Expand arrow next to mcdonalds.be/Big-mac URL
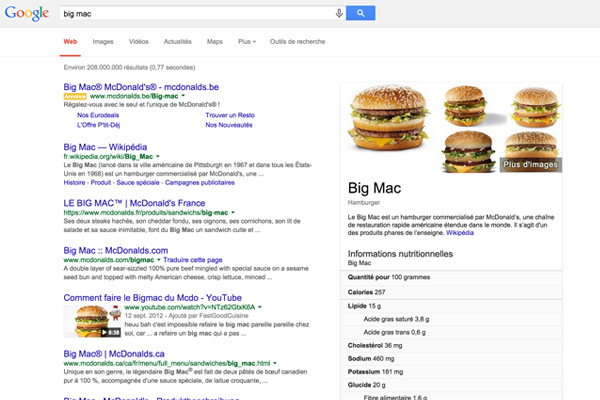 [183, 96]
